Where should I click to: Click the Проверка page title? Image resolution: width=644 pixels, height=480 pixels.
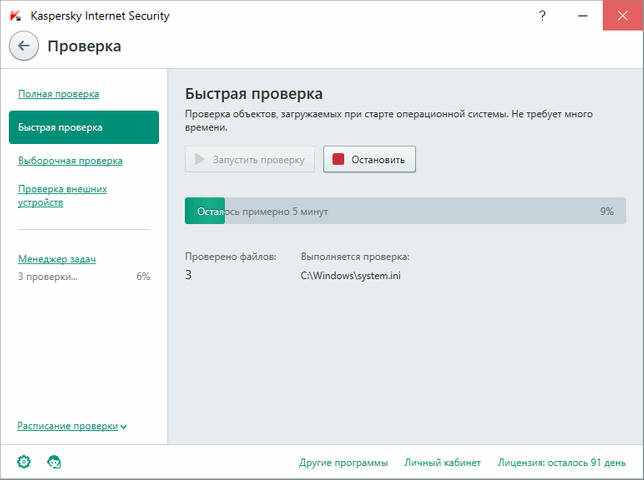(x=84, y=46)
